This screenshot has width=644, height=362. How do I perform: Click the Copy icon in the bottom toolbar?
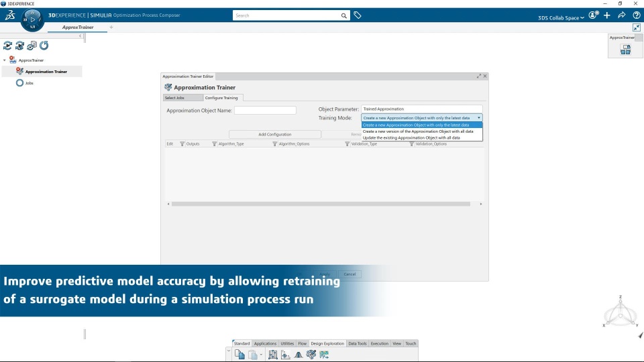240,355
